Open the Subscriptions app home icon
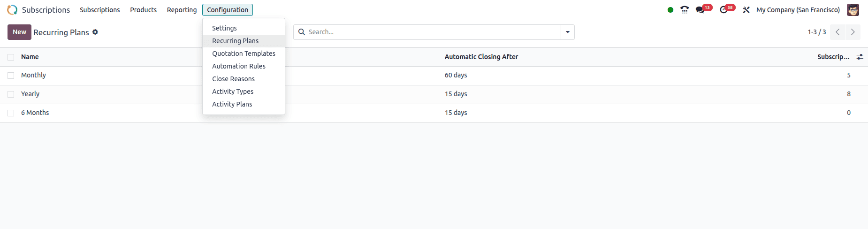 coord(12,10)
